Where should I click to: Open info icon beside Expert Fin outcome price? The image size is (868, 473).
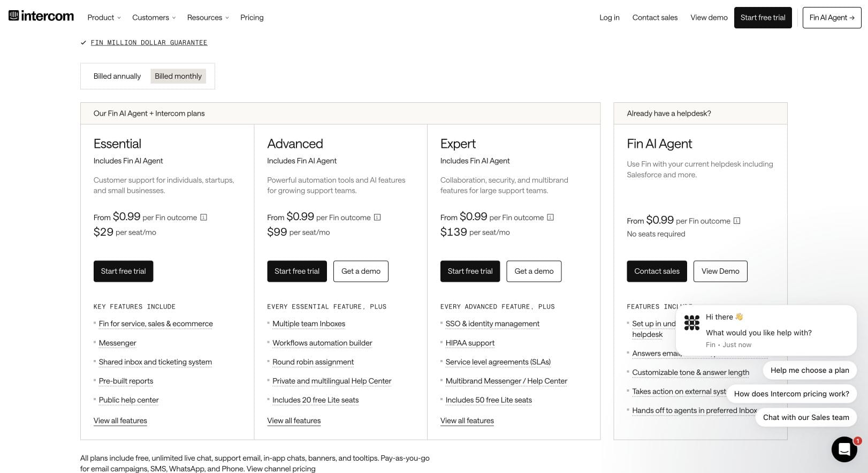[x=550, y=217]
